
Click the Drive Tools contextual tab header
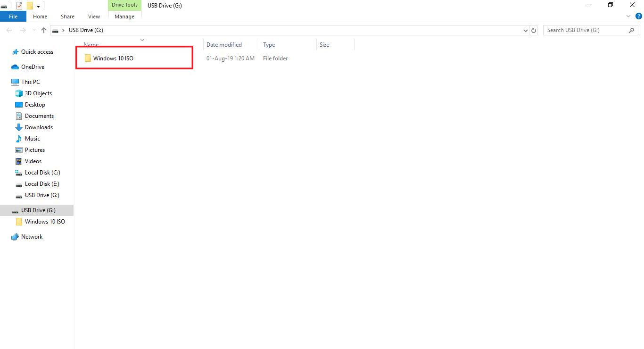[124, 5]
